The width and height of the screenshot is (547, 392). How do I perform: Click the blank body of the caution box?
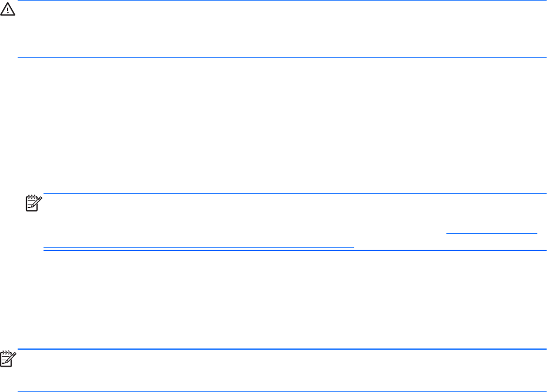[x=282, y=29]
